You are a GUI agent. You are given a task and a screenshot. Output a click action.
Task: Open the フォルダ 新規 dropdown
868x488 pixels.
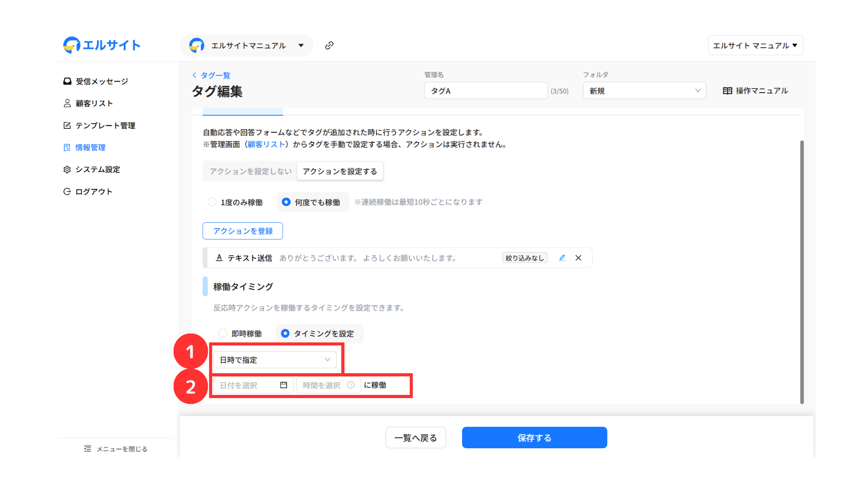tap(644, 91)
